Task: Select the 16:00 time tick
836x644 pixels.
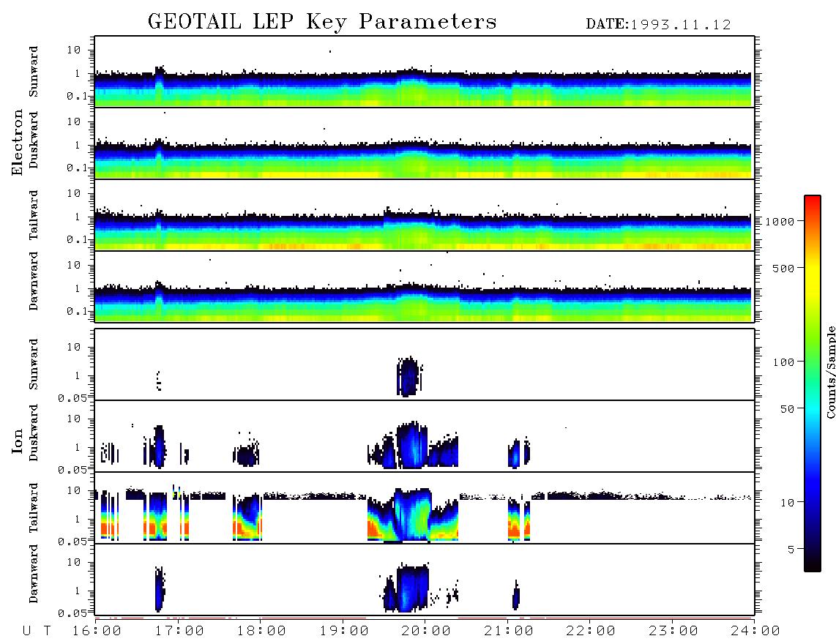Action: [97, 631]
